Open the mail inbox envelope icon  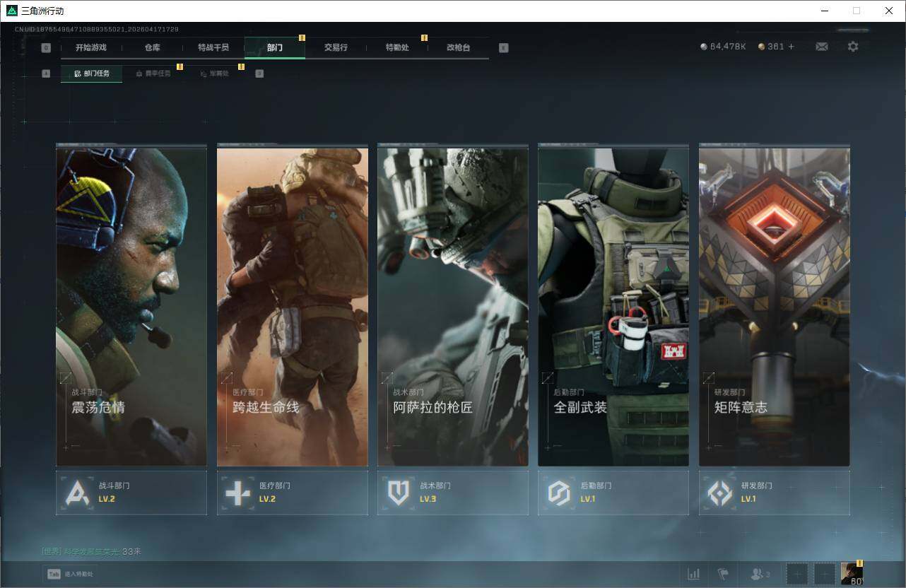(x=822, y=47)
